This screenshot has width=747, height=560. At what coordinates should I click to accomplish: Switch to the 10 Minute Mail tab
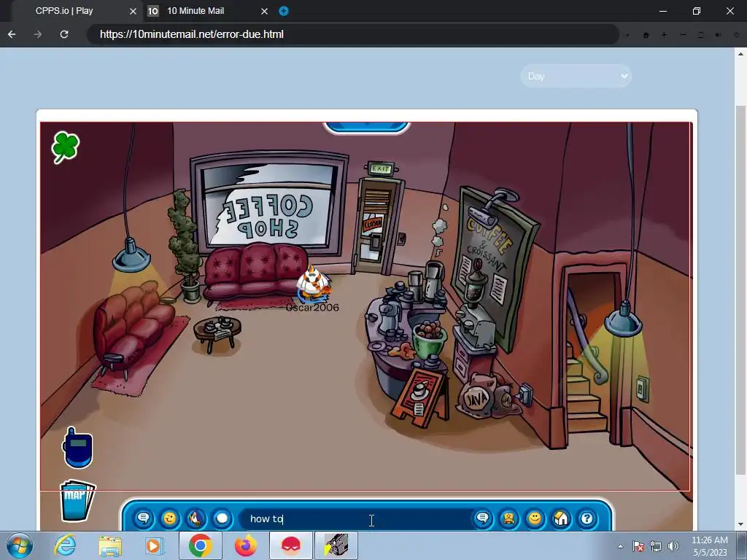pyautogui.click(x=196, y=10)
